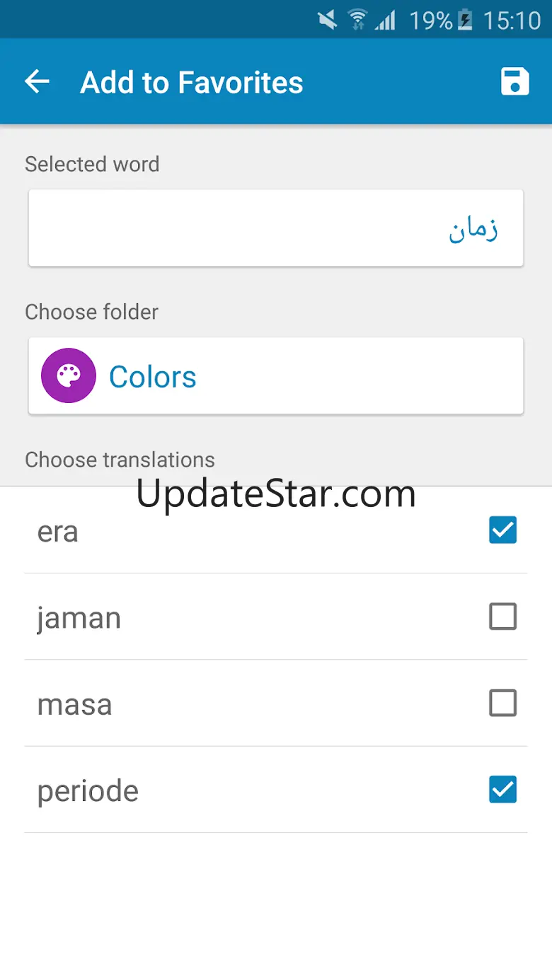Tap the Wi-Fi status icon

click(357, 20)
